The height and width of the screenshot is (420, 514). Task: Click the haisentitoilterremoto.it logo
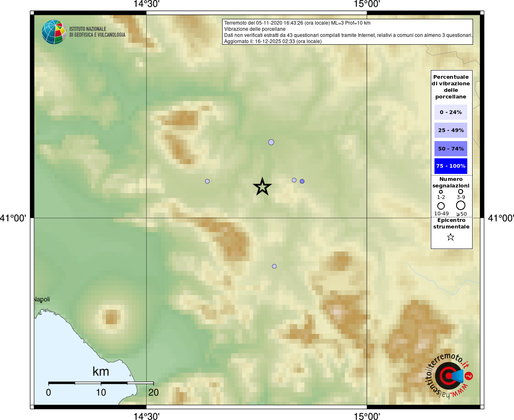point(450,376)
